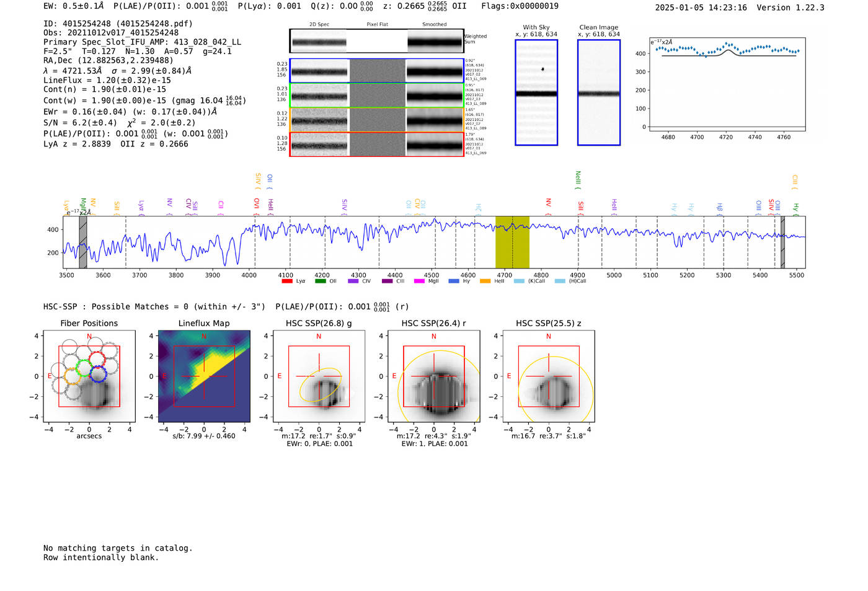868x591 pixels.
Task: Click the MgII magenta legend swatch
Action: pyautogui.click(x=419, y=282)
